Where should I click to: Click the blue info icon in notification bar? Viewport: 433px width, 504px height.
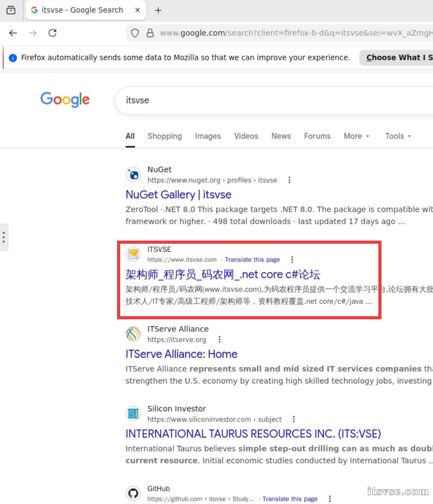tap(13, 58)
